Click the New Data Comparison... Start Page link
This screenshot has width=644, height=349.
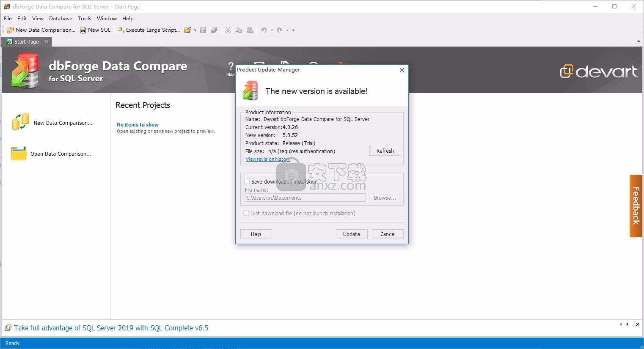(63, 123)
